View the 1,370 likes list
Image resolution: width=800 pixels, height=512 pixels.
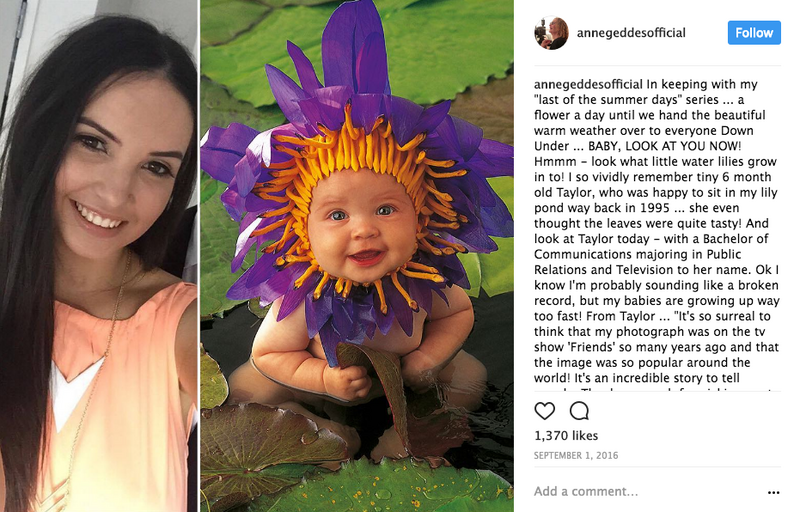566,436
